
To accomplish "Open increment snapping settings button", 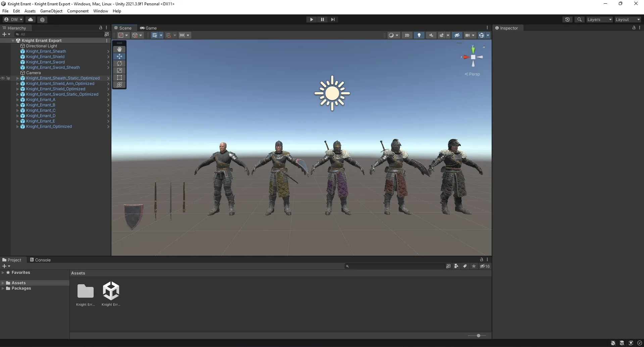I will (184, 35).
